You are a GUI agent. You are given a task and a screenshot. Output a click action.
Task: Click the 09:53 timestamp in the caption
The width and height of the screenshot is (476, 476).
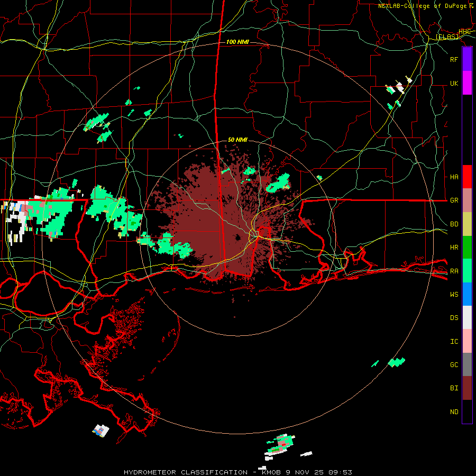point(340,472)
